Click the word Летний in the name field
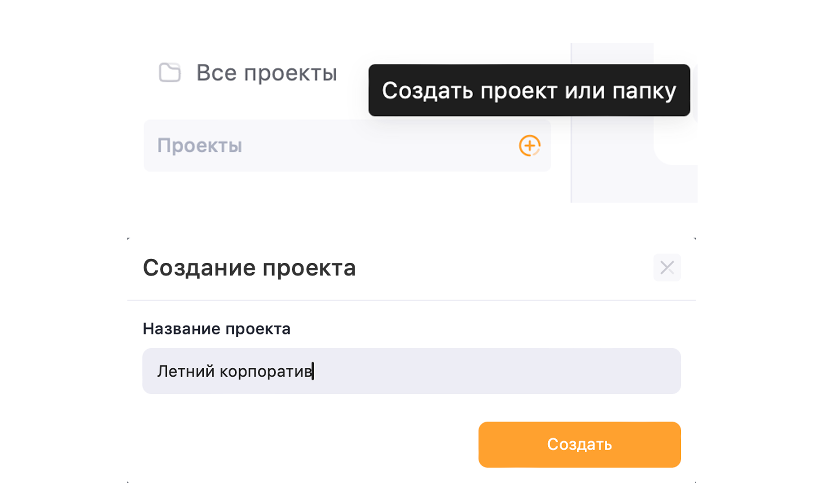This screenshot has height=504, width=823. [186, 371]
